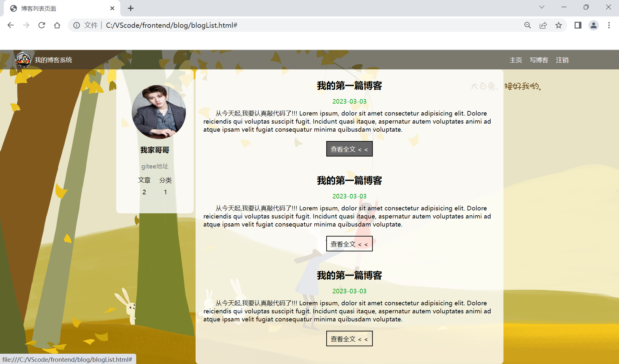Open first post via 查看全文 button

(350, 149)
